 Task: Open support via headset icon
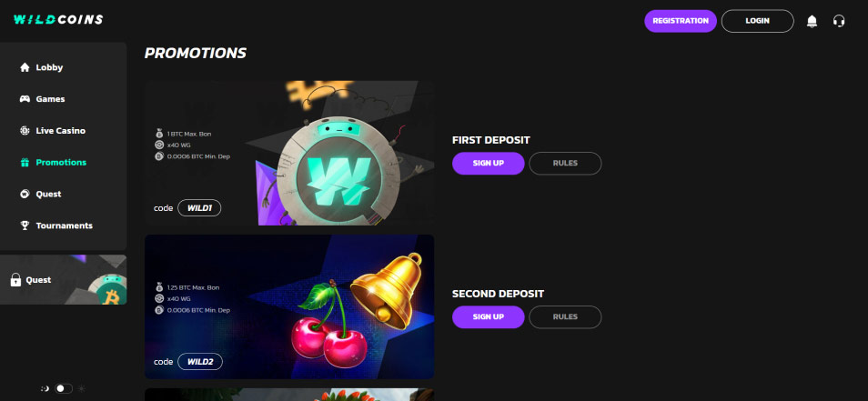coord(839,21)
